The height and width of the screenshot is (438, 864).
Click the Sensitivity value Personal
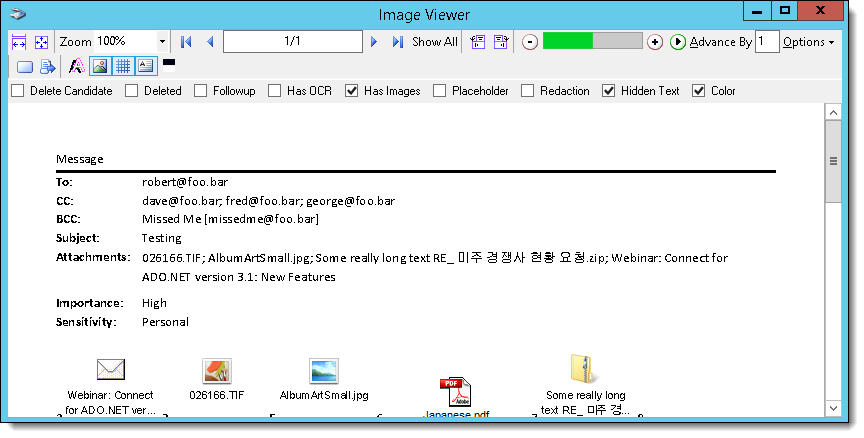tap(165, 322)
